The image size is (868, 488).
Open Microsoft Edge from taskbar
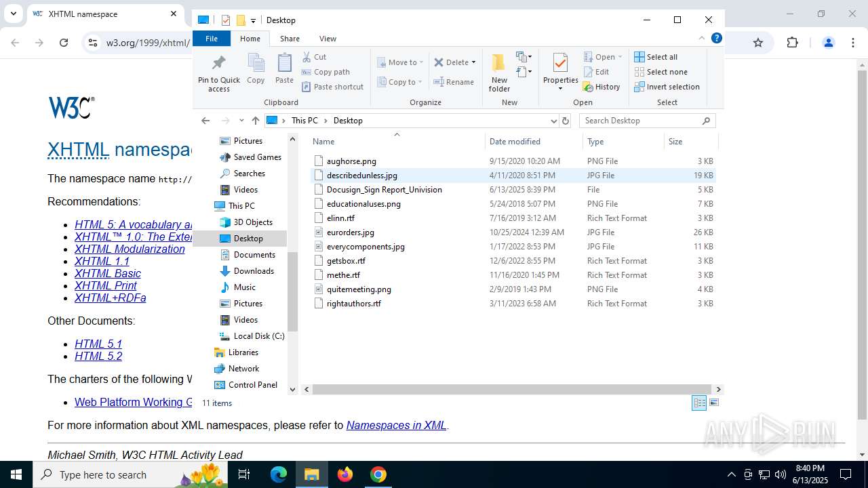tap(279, 474)
